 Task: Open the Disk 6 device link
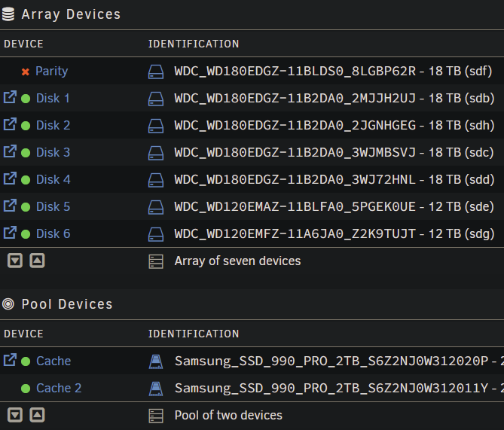53,233
